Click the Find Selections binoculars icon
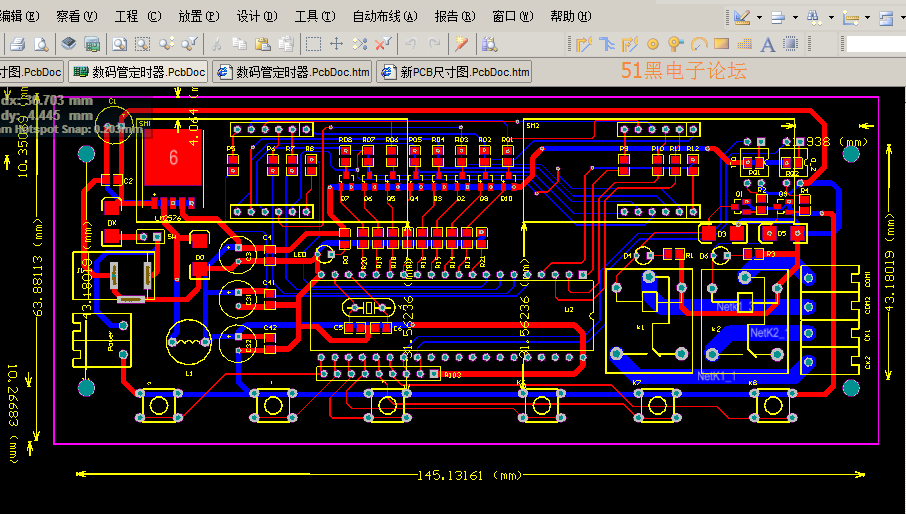 click(814, 17)
